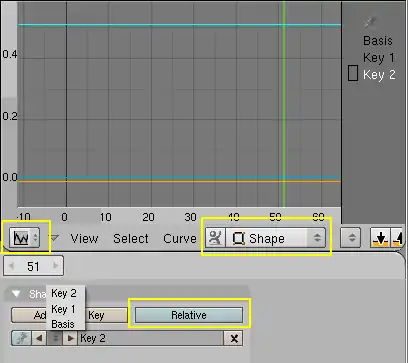Click the paste-from-buffer icon at the far right

[397, 238]
